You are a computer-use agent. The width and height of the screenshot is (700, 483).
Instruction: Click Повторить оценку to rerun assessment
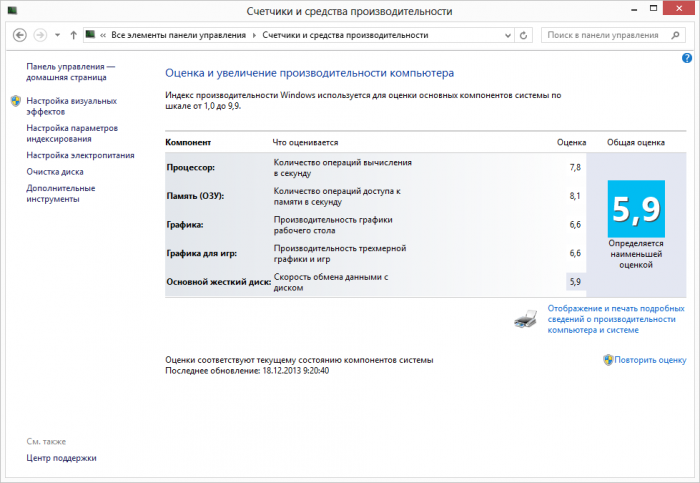[x=650, y=360]
